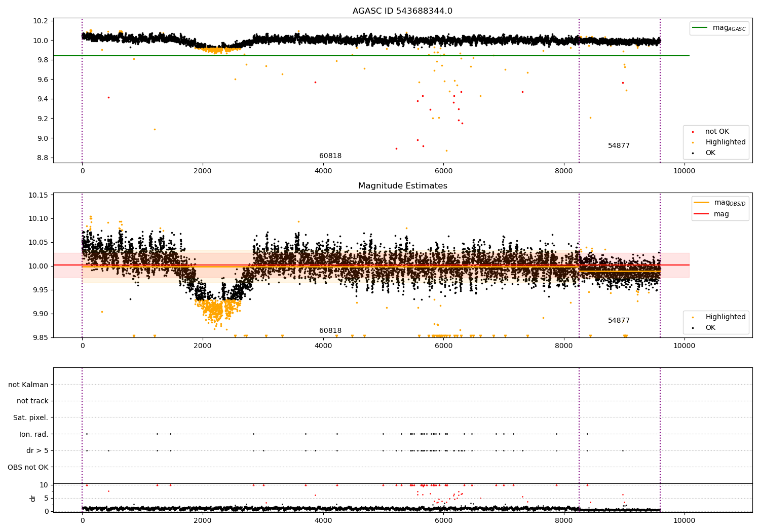Click the 10.2 tick on the top y-axis
760x532 pixels.
(41, 21)
